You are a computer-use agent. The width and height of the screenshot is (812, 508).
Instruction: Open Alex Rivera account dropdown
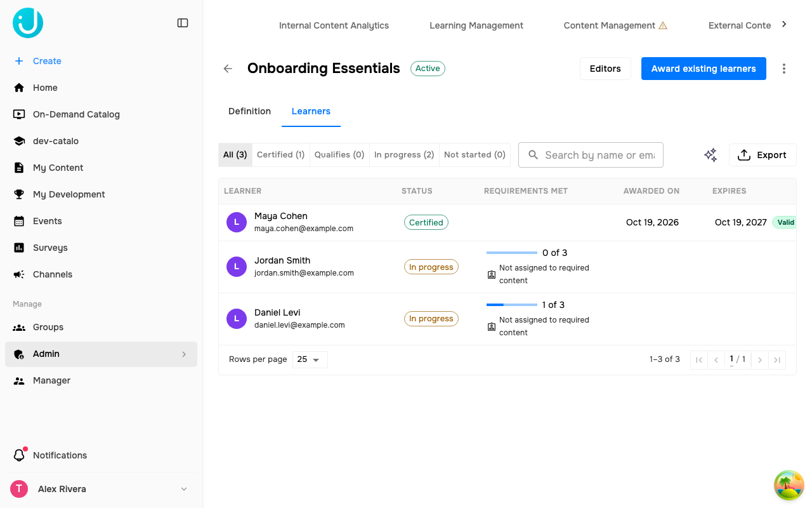coord(101,489)
